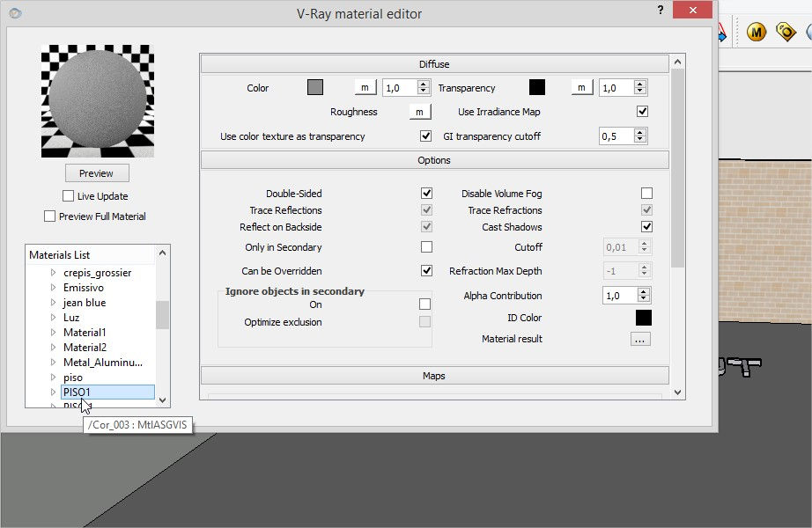812x528 pixels.
Task: Click the help question mark button
Action: [661, 10]
